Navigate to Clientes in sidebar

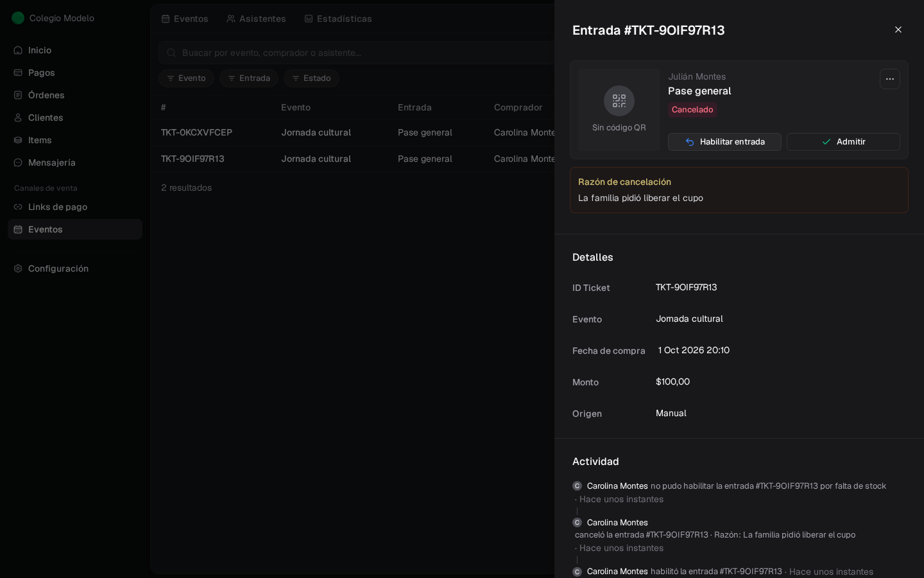click(x=75, y=118)
